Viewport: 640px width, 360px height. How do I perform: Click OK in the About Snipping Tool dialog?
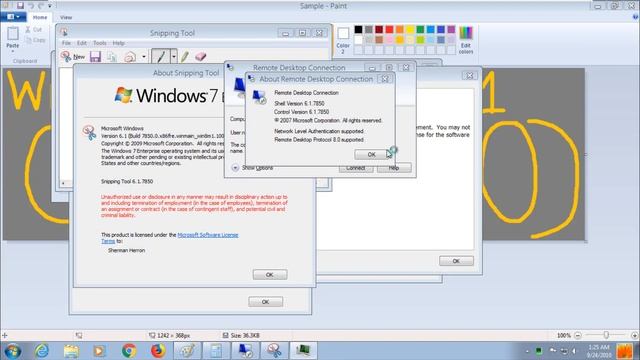pyautogui.click(x=270, y=275)
